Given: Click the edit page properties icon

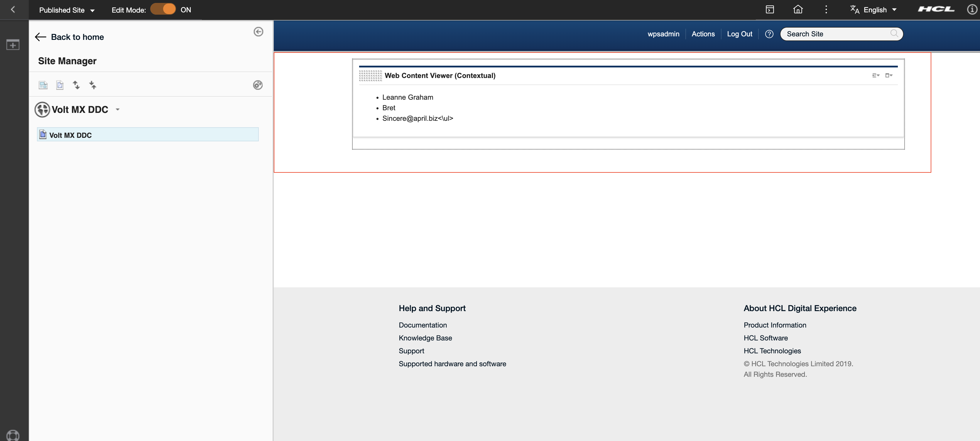Looking at the screenshot, I should click(x=60, y=85).
